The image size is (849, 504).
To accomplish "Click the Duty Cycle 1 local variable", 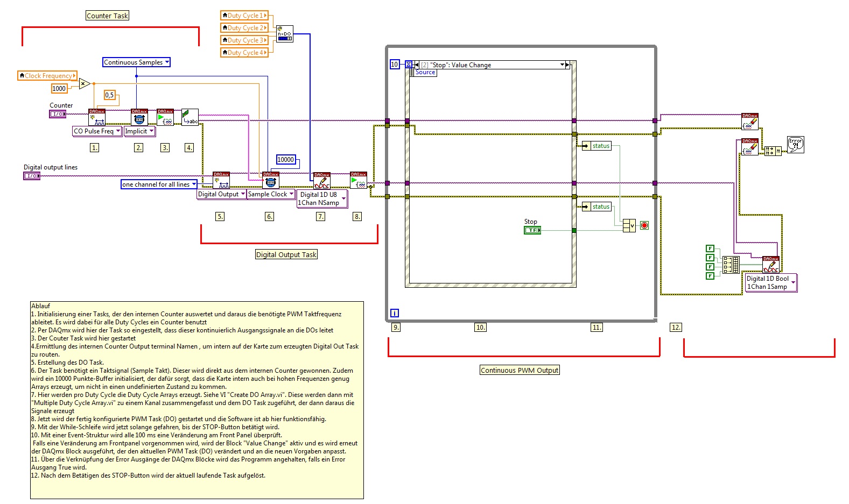I will pyautogui.click(x=244, y=16).
